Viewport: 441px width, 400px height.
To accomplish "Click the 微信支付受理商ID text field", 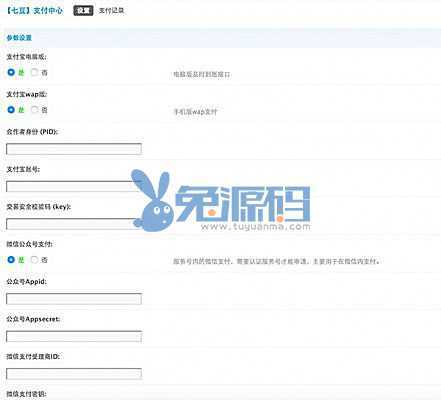I will [74, 374].
